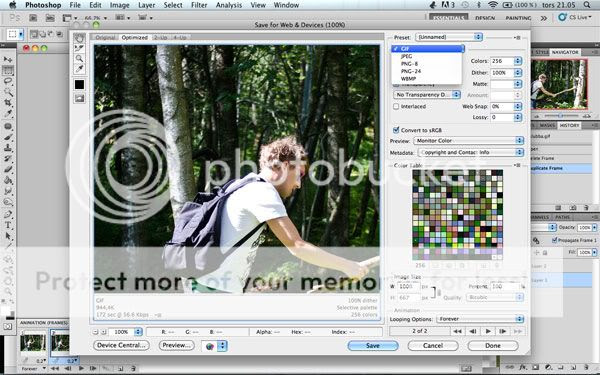The width and height of the screenshot is (600, 375).
Task: Switch to the Optimized tab
Action: pos(135,38)
